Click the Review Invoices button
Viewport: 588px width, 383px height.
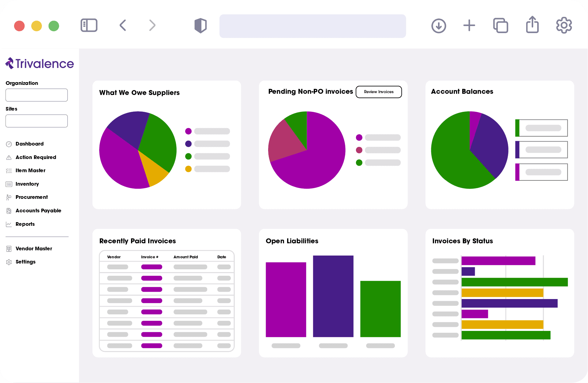click(x=379, y=92)
